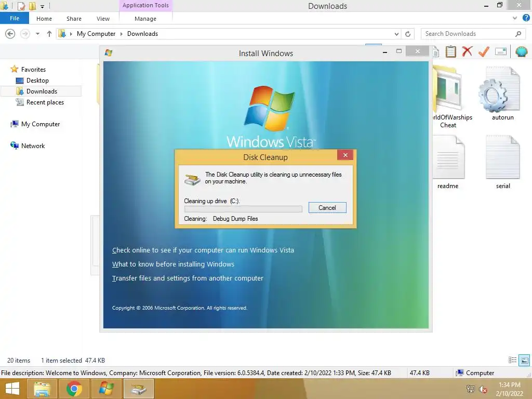532x399 pixels.
Task: Click the network tray icon
Action: [470, 389]
